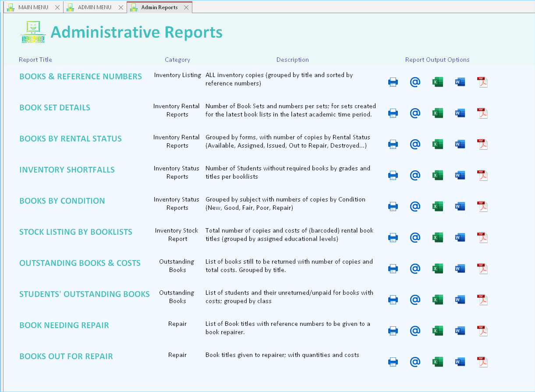The width and height of the screenshot is (535, 392).
Task: Export Books by Rental Status to Excel
Action: [x=438, y=144]
